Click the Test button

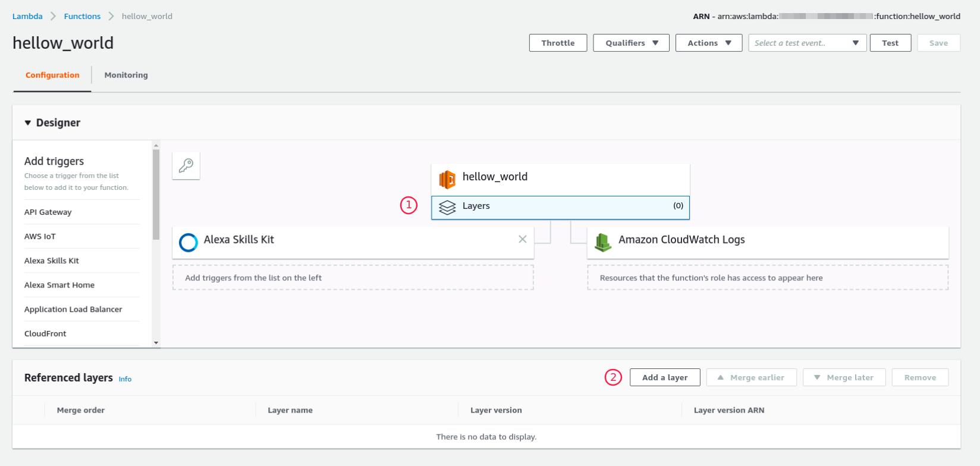(890, 43)
